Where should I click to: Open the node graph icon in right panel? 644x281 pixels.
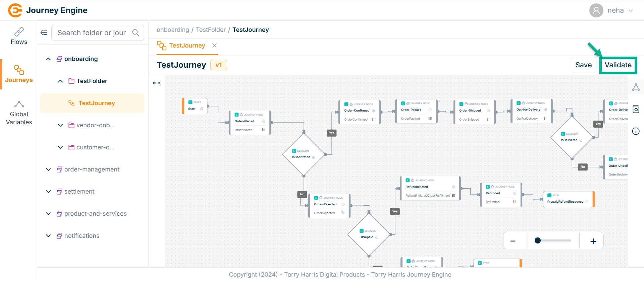click(x=636, y=87)
